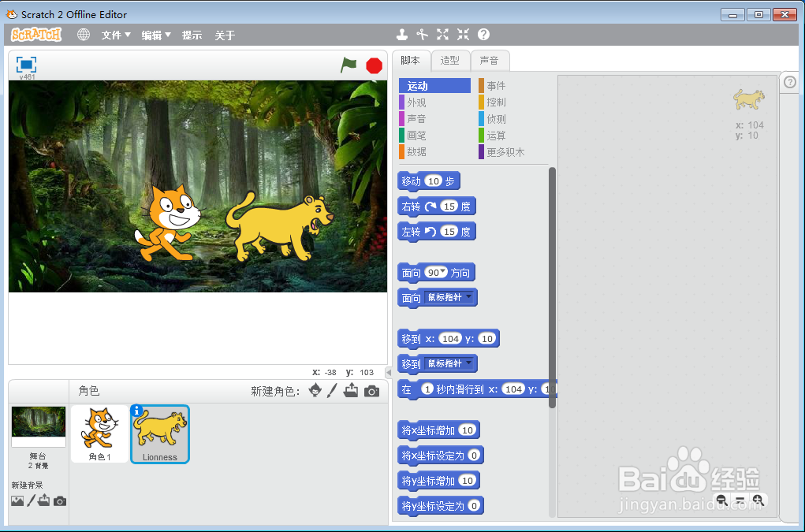Image resolution: width=805 pixels, height=532 pixels.
Task: Reset scripts area zoom
Action: [x=740, y=500]
